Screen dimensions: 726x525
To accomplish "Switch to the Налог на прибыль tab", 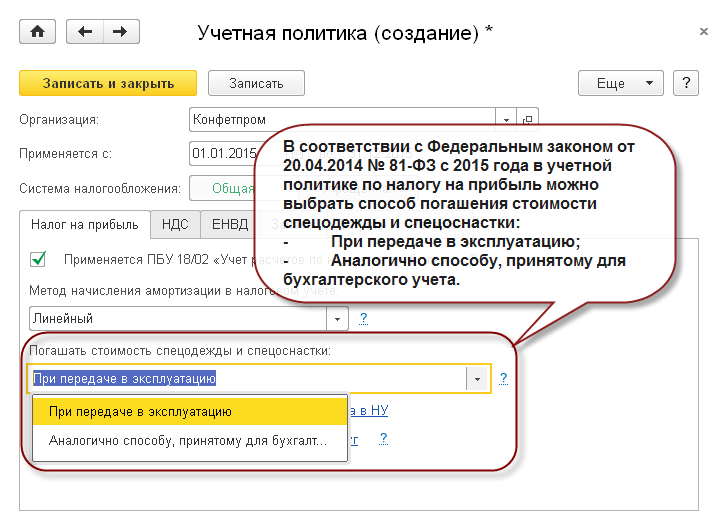I will [85, 225].
